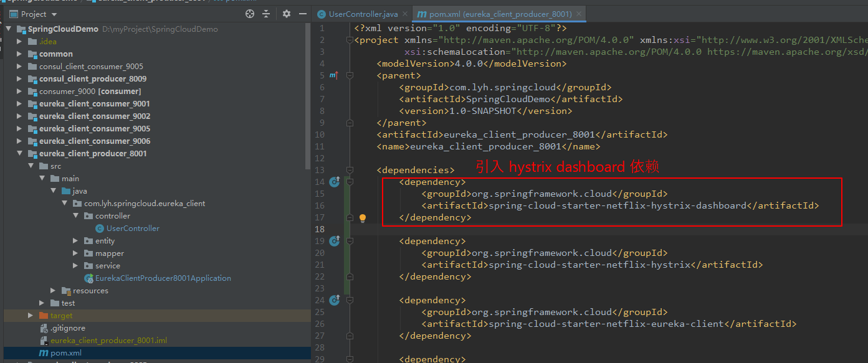Expand the resources folder
Screen dimensions: 868x363
click(x=54, y=291)
